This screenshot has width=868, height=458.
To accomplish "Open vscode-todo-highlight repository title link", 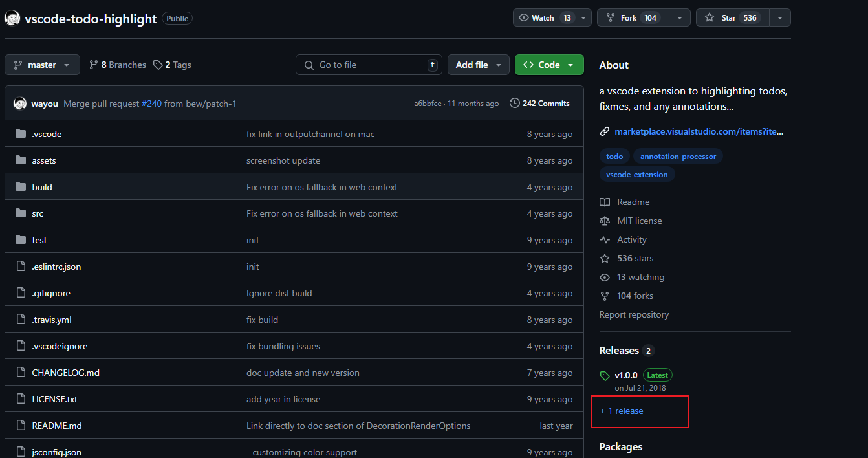I will [91, 18].
